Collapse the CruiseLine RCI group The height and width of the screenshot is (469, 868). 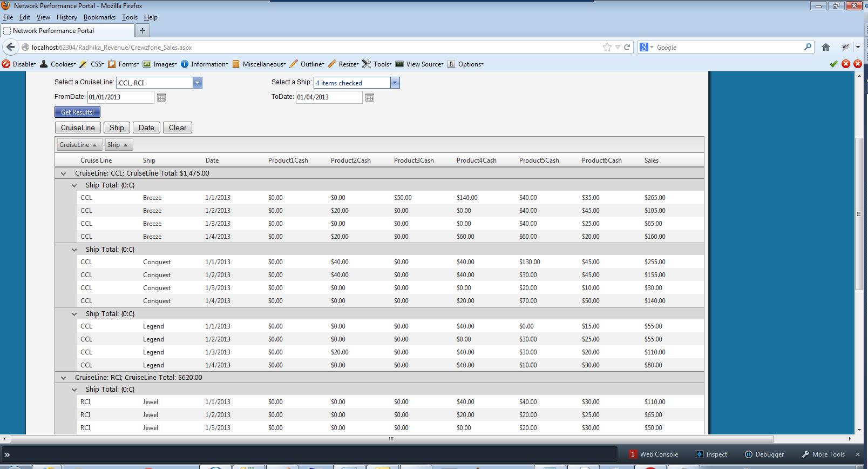click(64, 378)
